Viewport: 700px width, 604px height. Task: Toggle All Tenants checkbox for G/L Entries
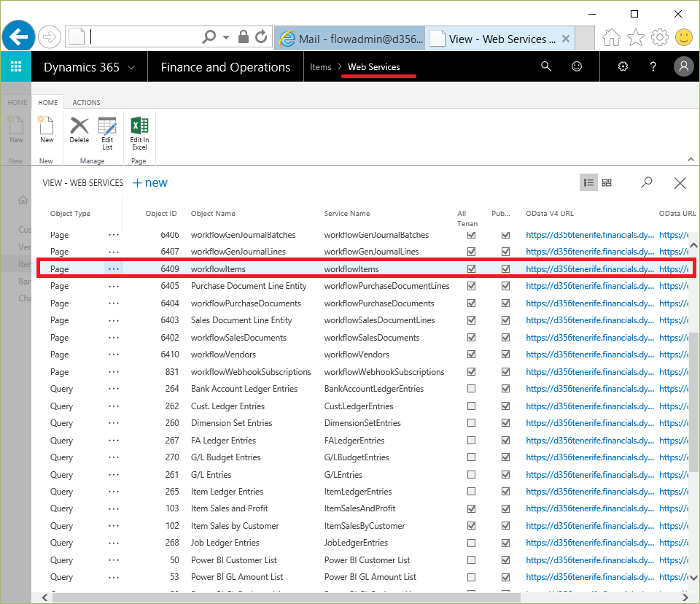(x=471, y=474)
